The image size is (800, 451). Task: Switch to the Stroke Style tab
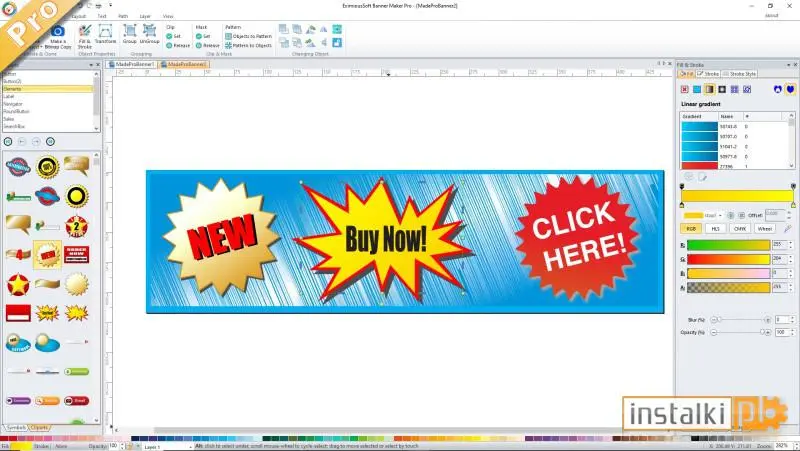point(739,74)
